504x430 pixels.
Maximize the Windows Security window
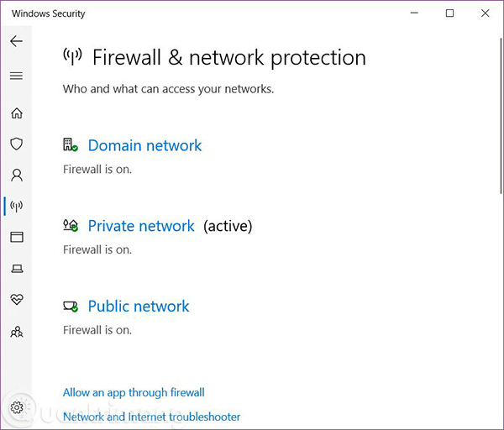point(449,13)
